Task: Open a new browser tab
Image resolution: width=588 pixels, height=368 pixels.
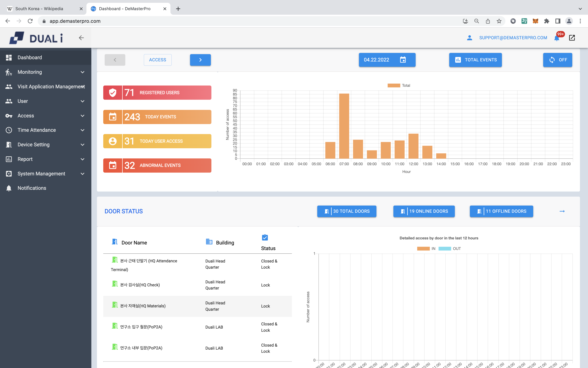Action: 178,9
